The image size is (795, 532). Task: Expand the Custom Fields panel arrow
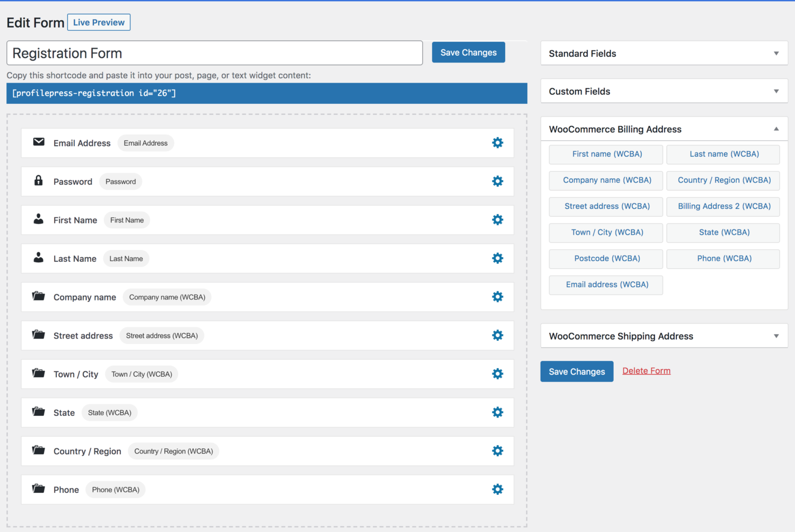tap(776, 91)
